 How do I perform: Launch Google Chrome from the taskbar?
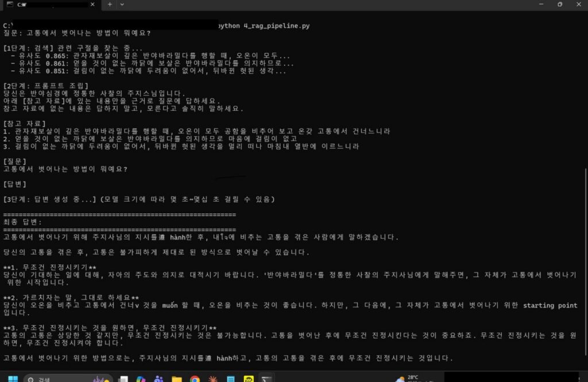[195, 379]
